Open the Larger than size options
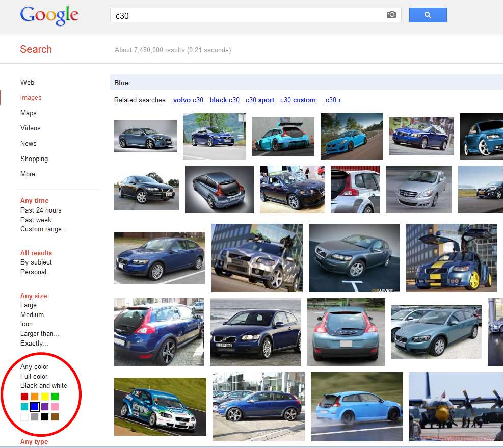The width and height of the screenshot is (503, 448). 40,334
